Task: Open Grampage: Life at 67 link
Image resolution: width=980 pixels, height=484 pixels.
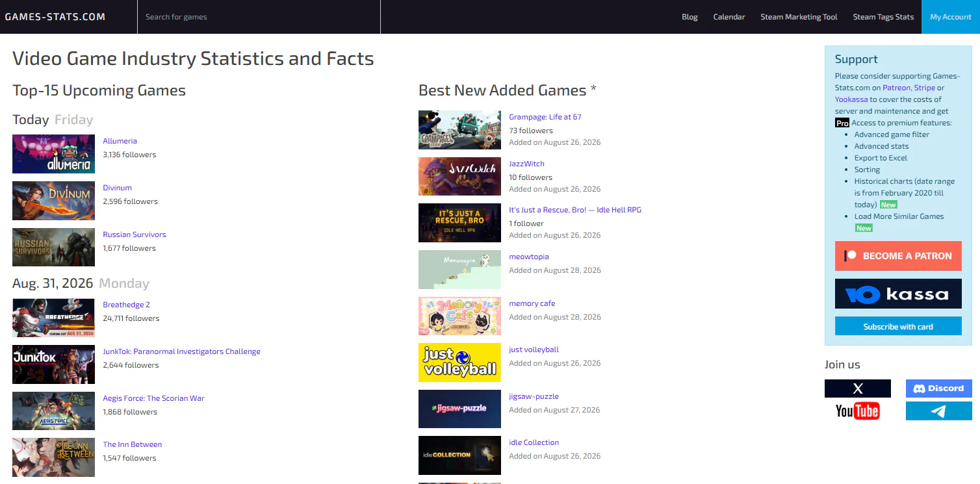Action: pyautogui.click(x=545, y=117)
